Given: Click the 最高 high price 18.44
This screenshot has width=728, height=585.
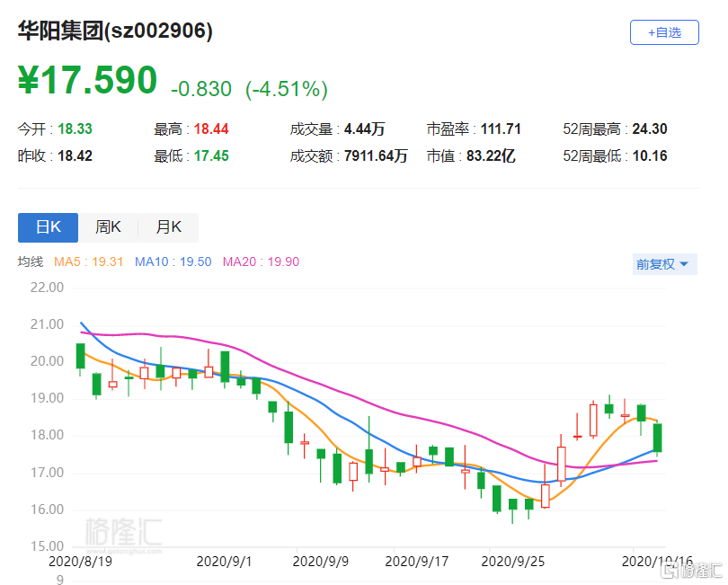Looking at the screenshot, I should coord(211,129).
